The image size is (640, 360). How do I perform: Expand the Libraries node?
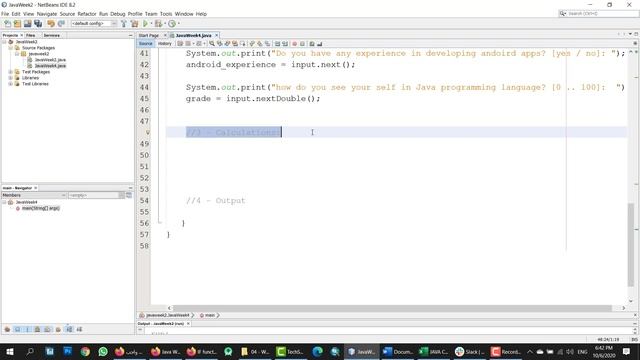tap(11, 78)
